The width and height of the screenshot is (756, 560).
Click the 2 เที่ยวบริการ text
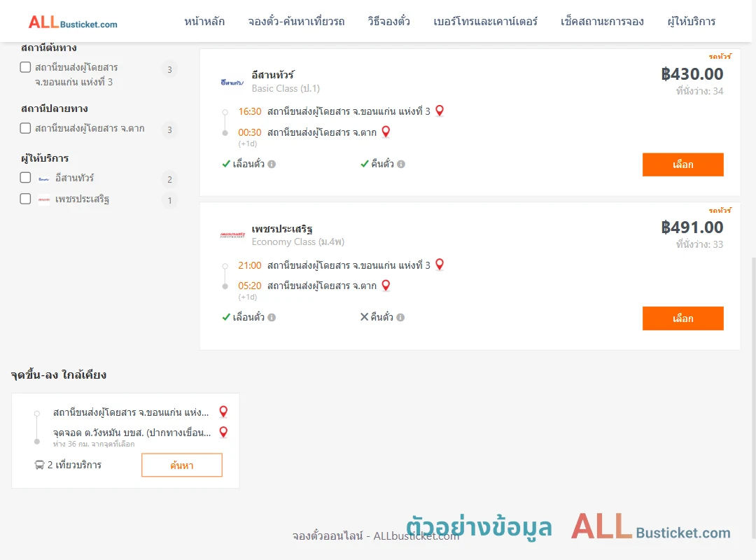pos(74,465)
